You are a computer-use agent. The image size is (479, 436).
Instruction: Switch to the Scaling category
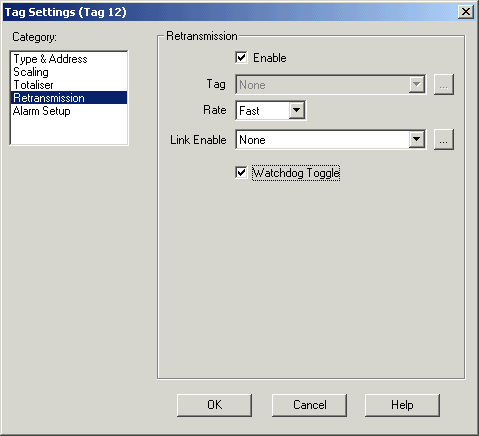[x=31, y=72]
